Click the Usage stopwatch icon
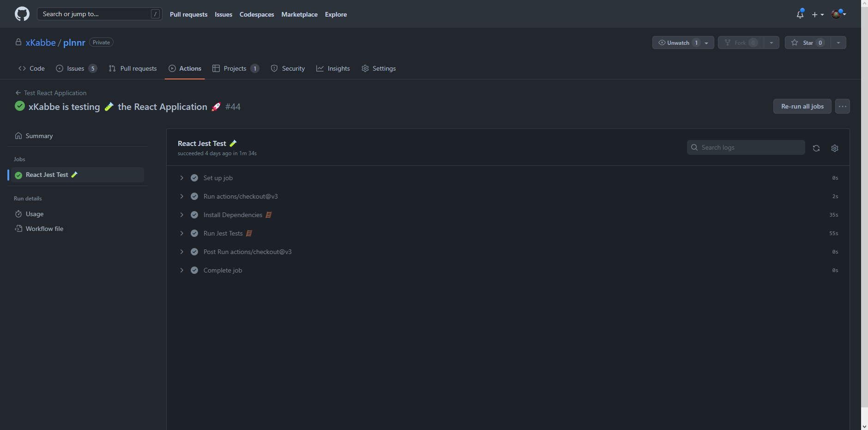The height and width of the screenshot is (430, 868). click(x=18, y=214)
